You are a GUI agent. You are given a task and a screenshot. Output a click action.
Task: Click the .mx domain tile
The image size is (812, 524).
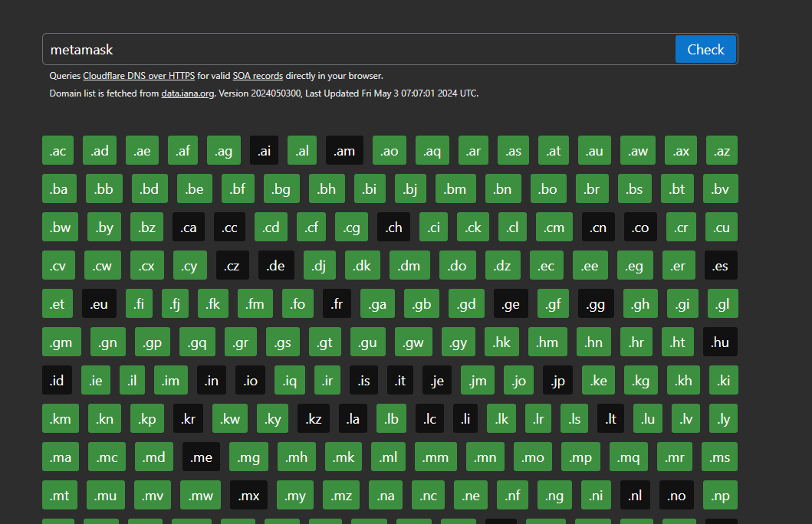point(248,496)
